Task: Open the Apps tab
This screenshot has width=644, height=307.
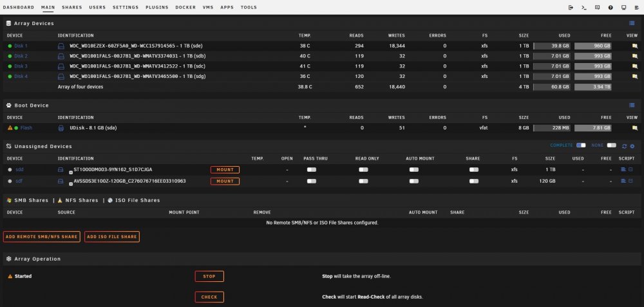Action: coord(227,7)
